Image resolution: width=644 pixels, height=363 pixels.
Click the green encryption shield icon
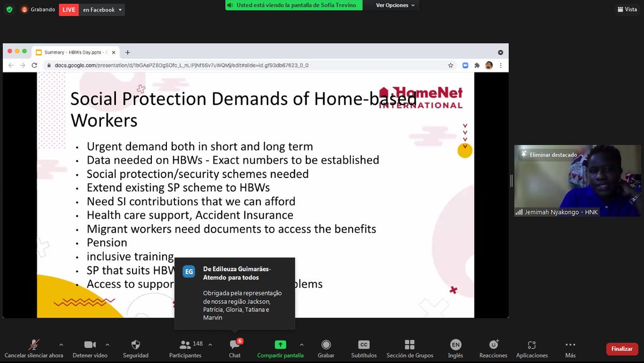click(x=9, y=10)
